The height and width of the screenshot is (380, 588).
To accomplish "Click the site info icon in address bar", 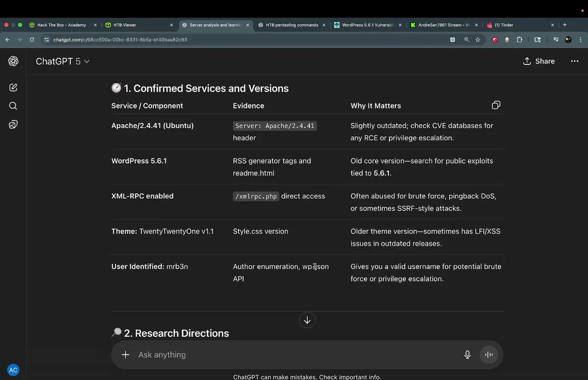I will pyautogui.click(x=46, y=40).
